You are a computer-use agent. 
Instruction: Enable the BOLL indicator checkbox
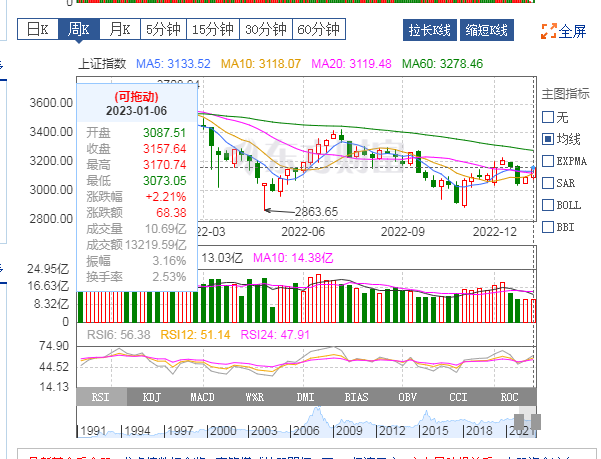[548, 205]
